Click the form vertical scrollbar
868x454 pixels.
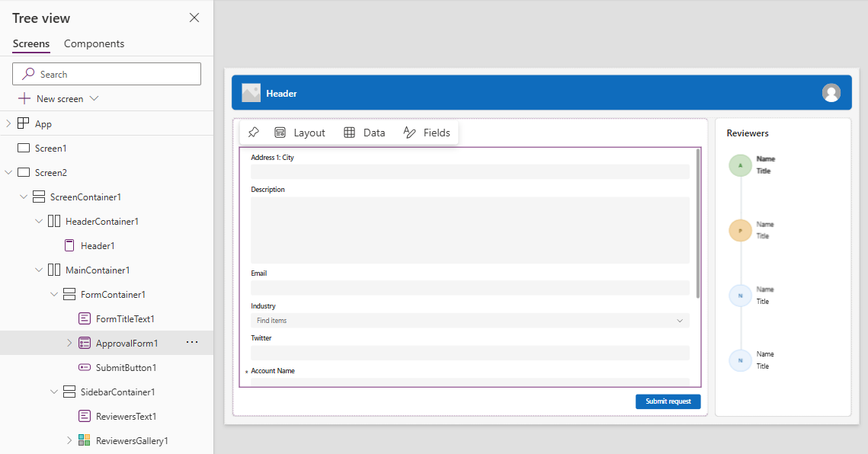[x=697, y=224]
